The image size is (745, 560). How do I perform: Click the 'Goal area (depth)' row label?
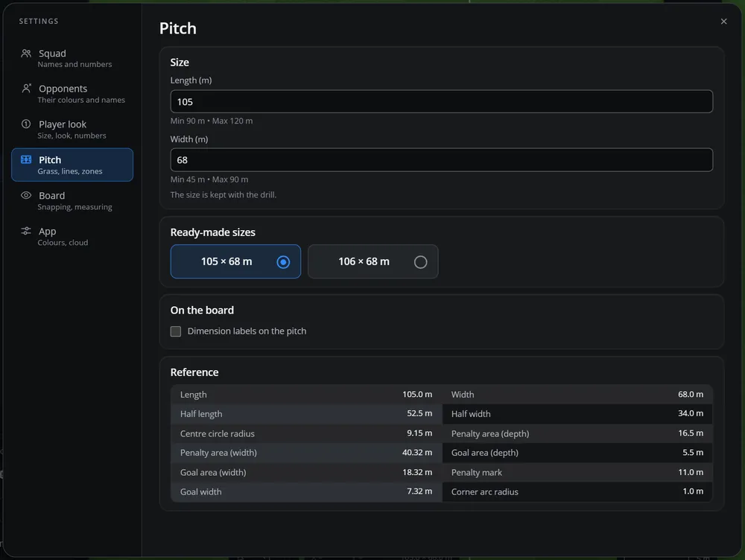485,453
